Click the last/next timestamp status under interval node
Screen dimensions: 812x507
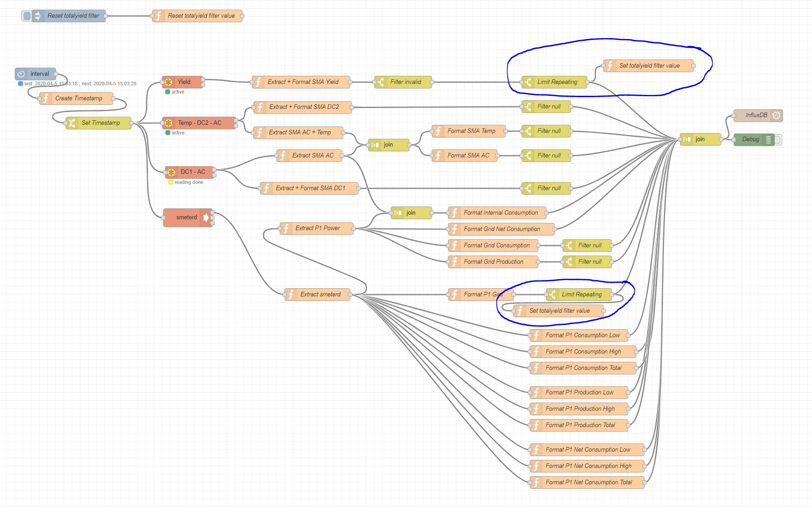pos(78,84)
